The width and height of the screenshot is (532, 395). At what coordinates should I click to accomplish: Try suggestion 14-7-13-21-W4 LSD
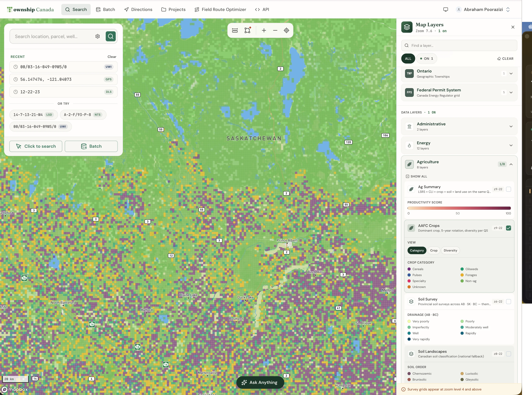point(34,115)
